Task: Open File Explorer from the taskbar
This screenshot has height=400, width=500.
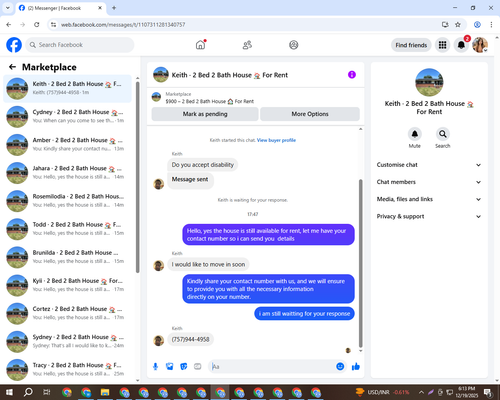Action: [x=105, y=392]
